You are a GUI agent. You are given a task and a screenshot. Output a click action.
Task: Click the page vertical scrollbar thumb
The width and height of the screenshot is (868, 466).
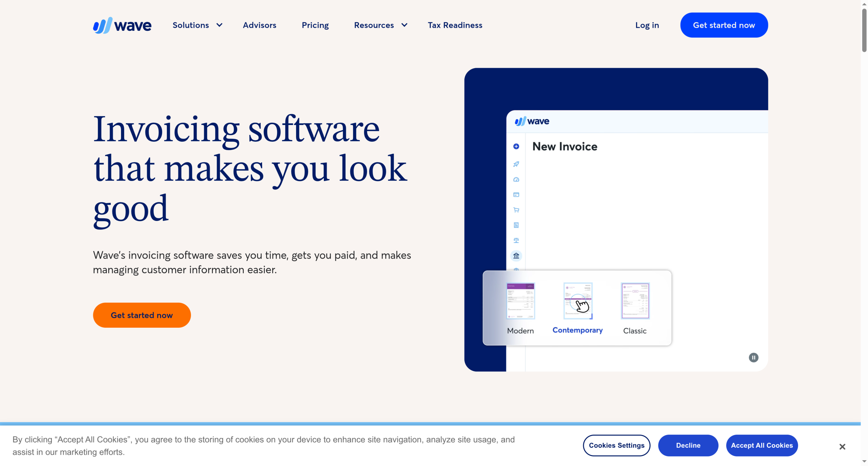point(864,30)
